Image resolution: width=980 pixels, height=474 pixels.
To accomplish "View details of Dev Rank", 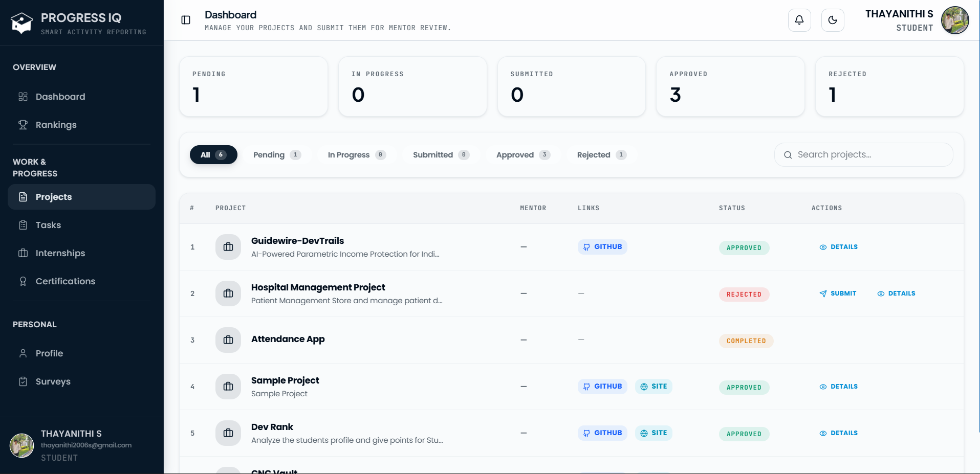I will (x=838, y=433).
